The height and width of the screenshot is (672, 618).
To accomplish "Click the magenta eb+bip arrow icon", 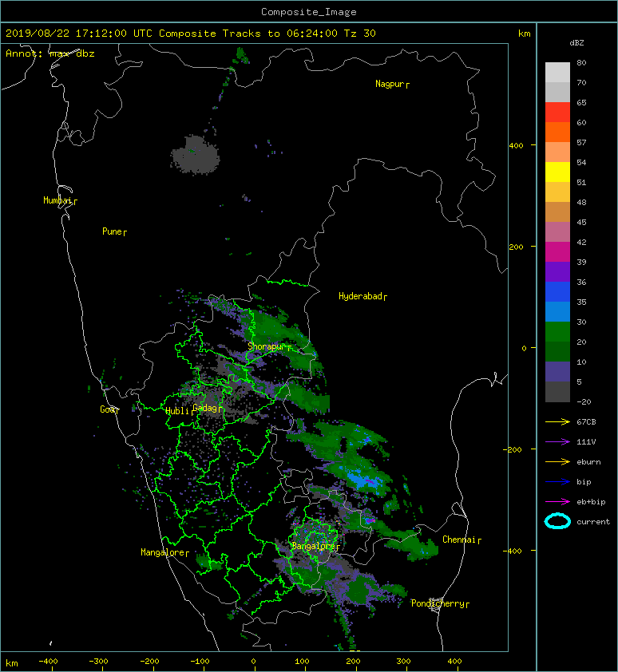I will coord(557,502).
